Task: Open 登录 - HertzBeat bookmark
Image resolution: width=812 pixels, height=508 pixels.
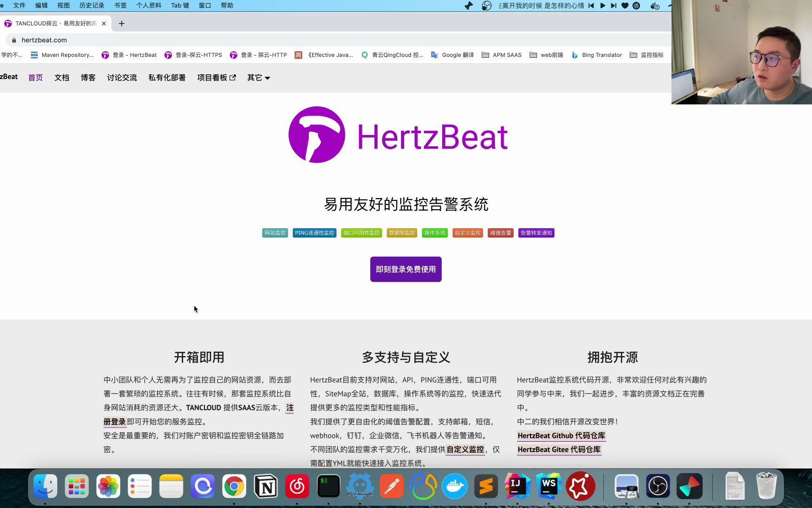Action: 129,55
